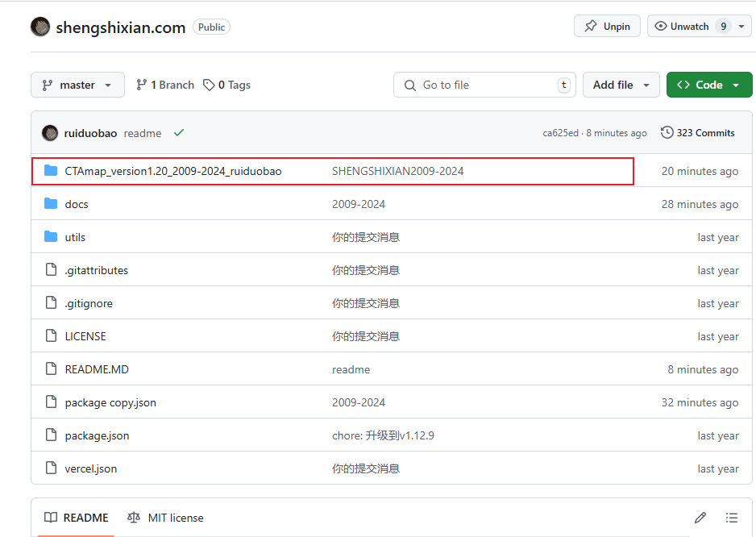Click the vercel.json file icon
The width and height of the screenshot is (756, 537).
tap(51, 468)
